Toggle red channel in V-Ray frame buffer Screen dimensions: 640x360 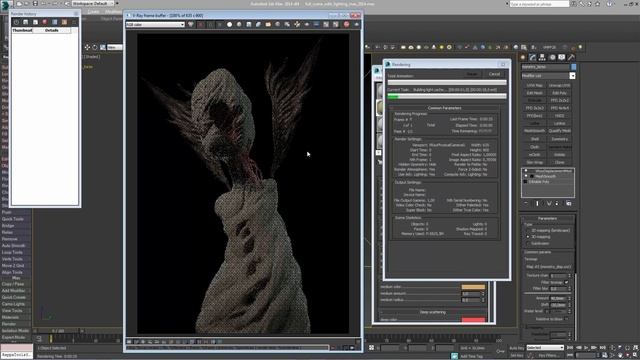[x=201, y=24]
